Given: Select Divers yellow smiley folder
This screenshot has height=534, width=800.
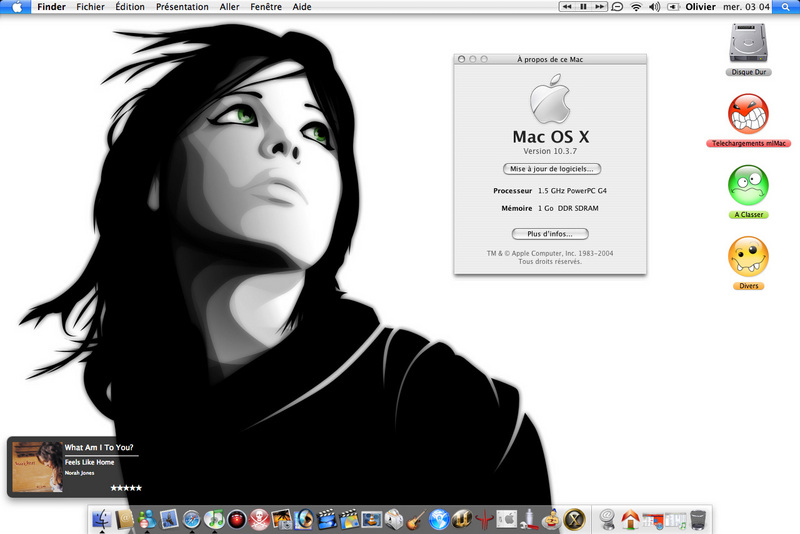Looking at the screenshot, I should 748,263.
